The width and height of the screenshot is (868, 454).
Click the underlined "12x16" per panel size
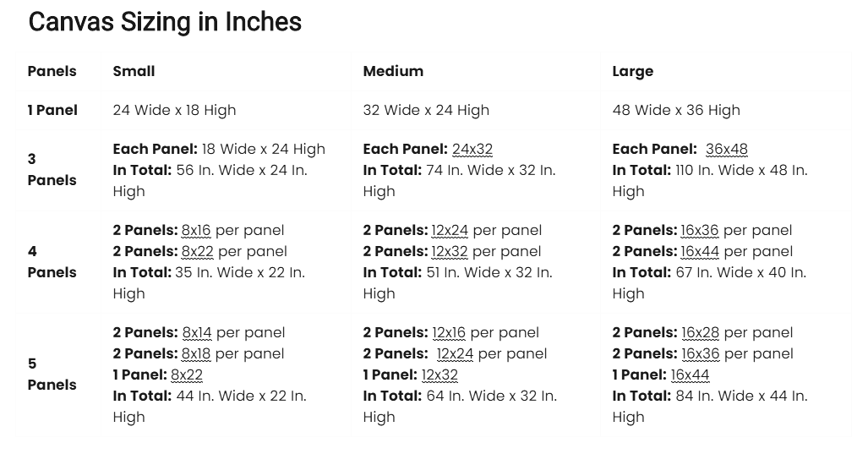[x=449, y=332]
